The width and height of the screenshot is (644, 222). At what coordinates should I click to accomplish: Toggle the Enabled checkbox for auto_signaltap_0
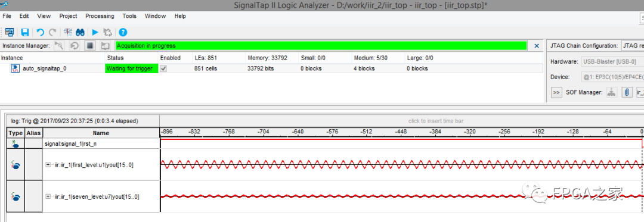[163, 69]
